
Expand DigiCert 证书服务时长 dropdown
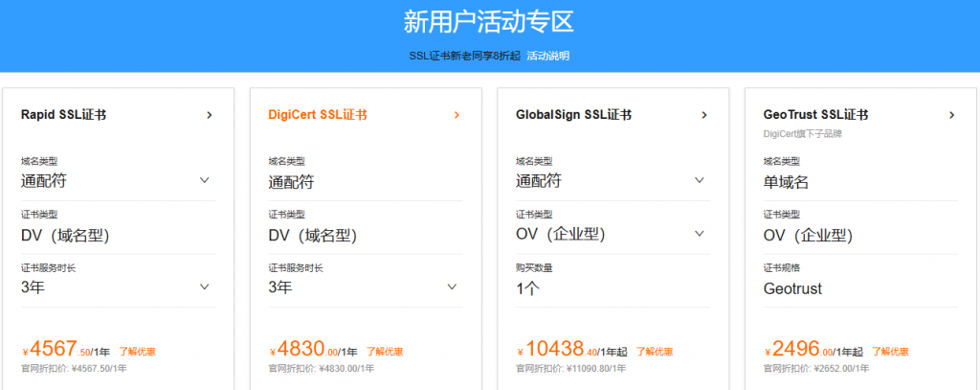(452, 287)
